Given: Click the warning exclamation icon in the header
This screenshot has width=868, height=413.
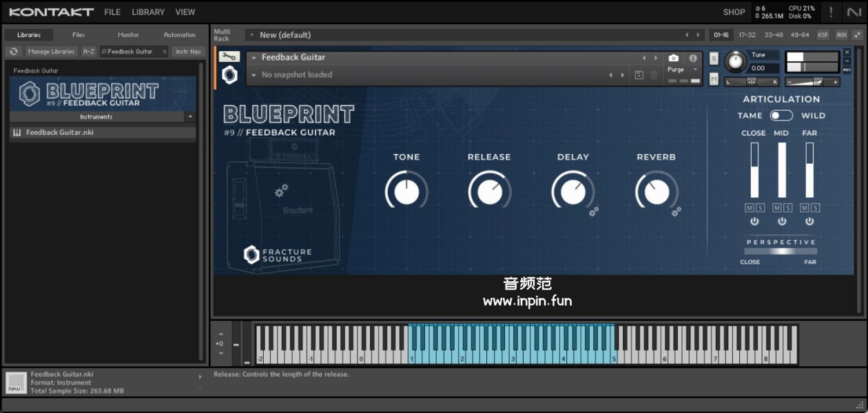Looking at the screenshot, I should (831, 12).
